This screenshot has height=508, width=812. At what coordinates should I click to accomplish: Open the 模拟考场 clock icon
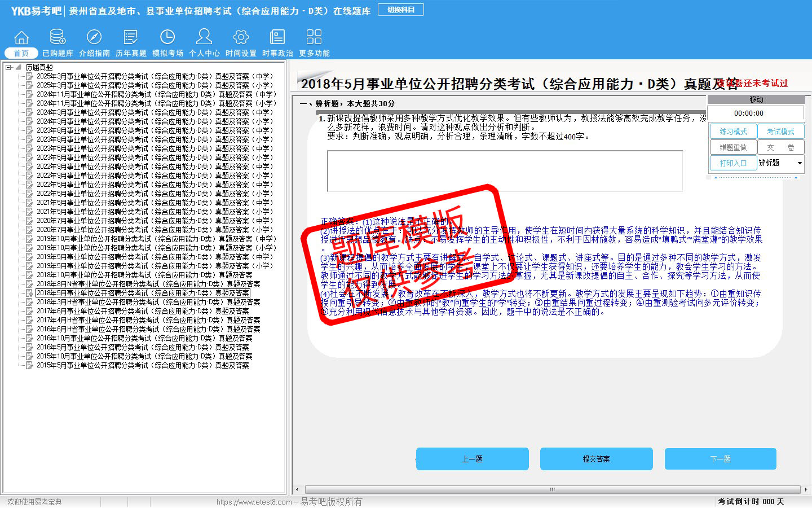point(167,38)
